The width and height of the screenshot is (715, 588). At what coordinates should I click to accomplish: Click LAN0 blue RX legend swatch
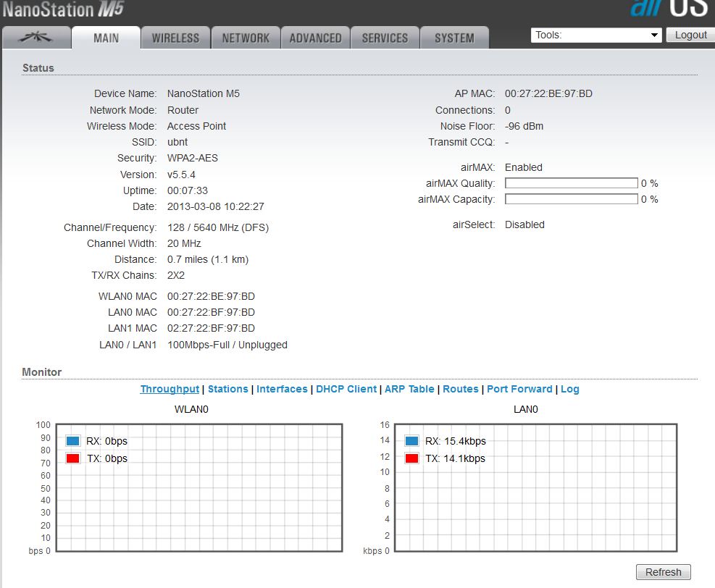point(411,441)
